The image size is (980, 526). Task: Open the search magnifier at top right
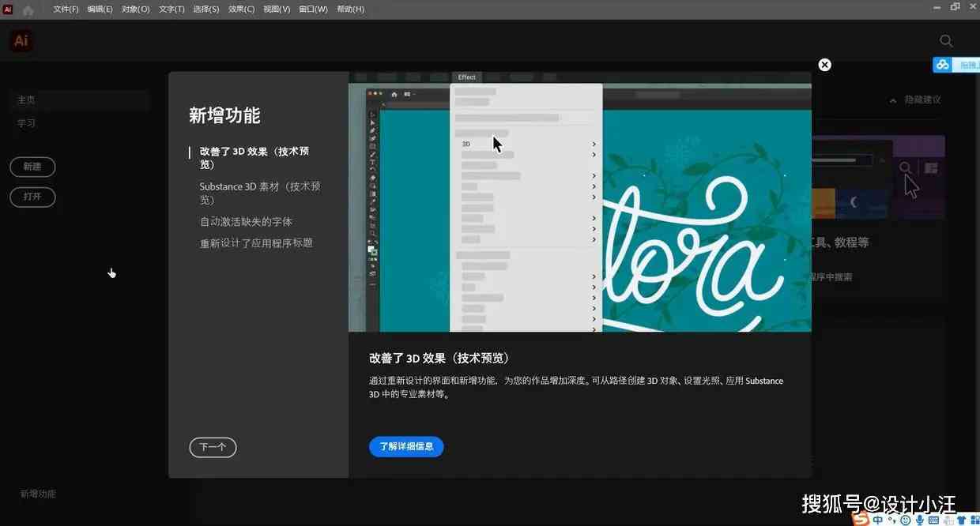946,41
